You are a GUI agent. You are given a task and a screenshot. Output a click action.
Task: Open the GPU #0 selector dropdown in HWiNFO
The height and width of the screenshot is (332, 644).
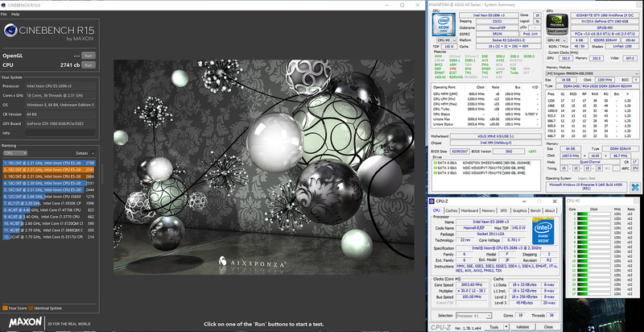557,40
